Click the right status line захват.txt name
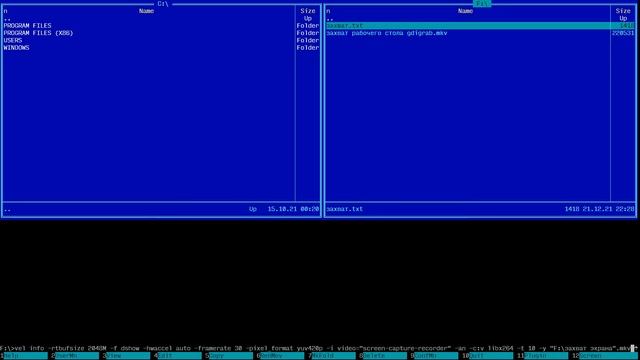This screenshot has width=640, height=360. click(344, 209)
